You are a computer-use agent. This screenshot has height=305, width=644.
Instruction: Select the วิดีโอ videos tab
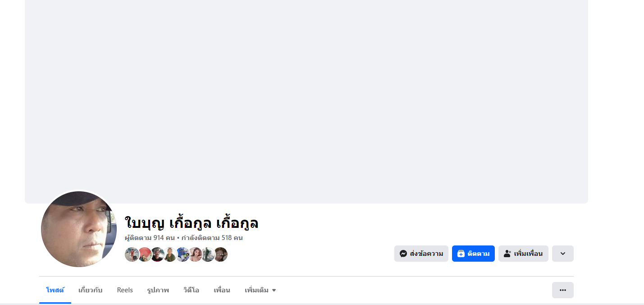(x=191, y=290)
